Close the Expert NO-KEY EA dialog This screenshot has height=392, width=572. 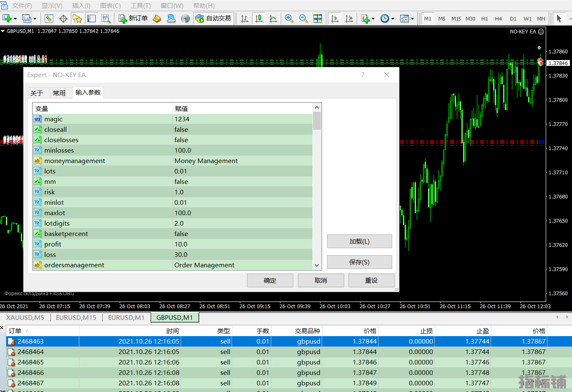[x=387, y=75]
